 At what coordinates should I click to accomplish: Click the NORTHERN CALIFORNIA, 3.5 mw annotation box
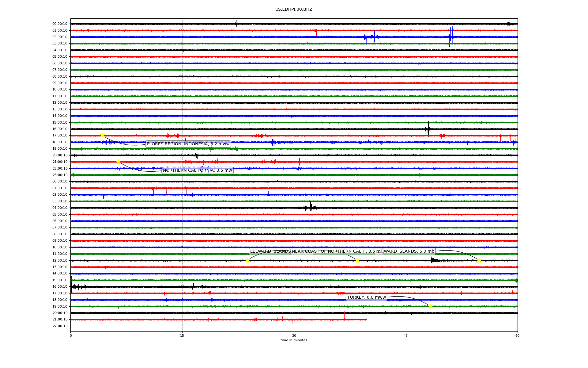(197, 171)
